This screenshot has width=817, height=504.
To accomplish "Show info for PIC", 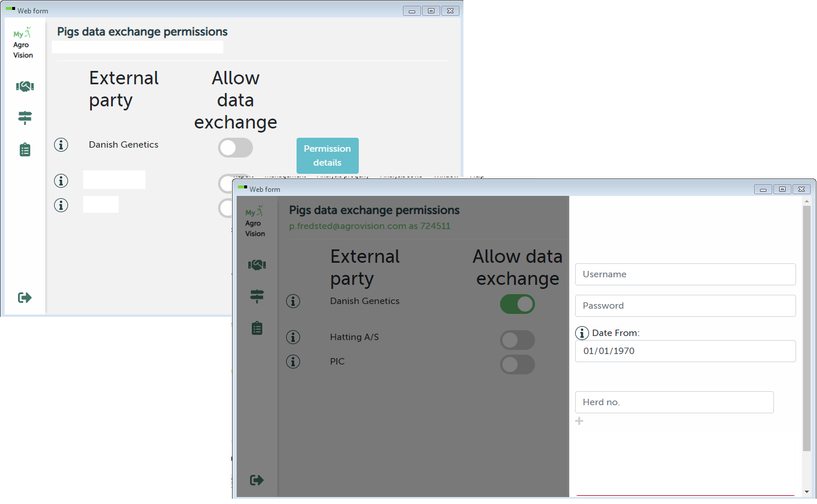I will [293, 362].
